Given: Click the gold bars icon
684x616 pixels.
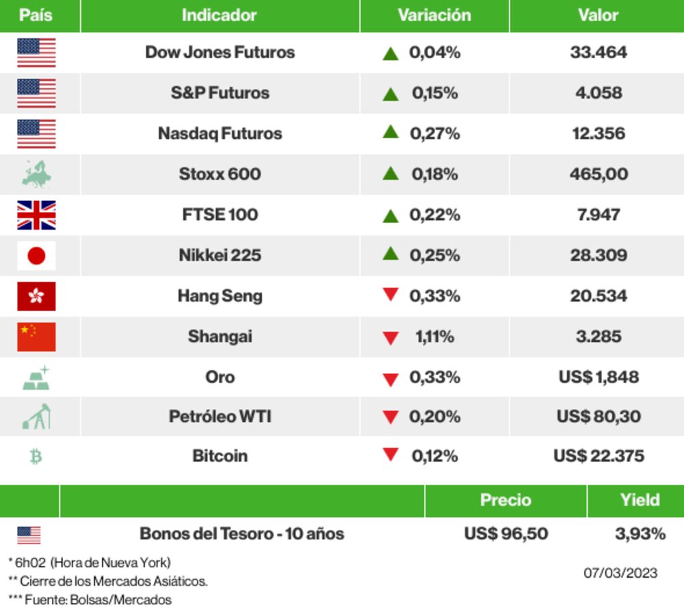Looking at the screenshot, I should [36, 377].
